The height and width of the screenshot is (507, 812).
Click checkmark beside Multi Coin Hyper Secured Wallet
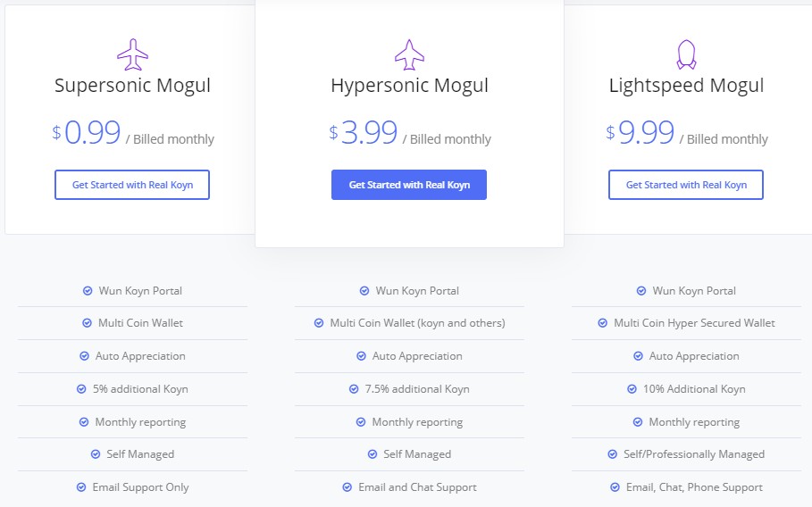[602, 323]
